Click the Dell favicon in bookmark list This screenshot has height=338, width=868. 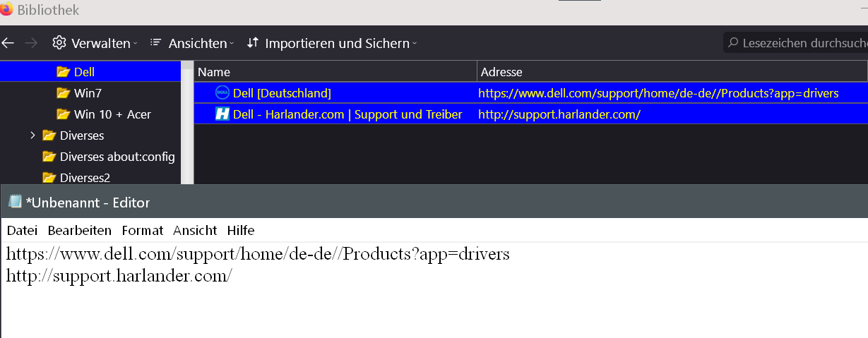(x=222, y=93)
